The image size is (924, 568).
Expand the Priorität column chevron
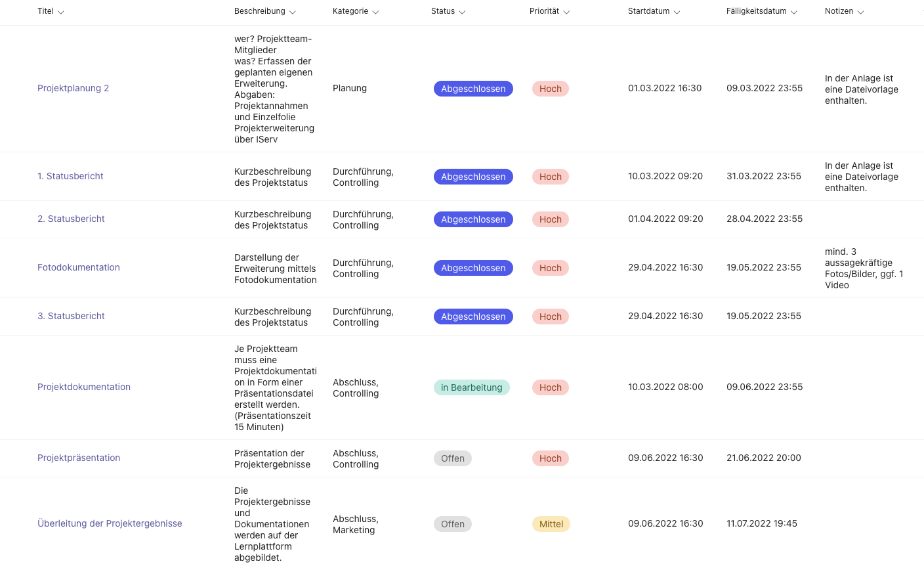(x=566, y=12)
